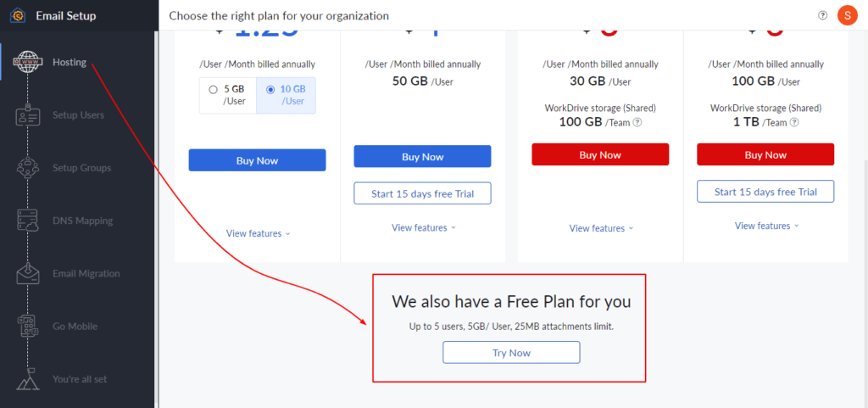This screenshot has height=408, width=868.
Task: Expand View features under the first plan
Action: point(258,233)
